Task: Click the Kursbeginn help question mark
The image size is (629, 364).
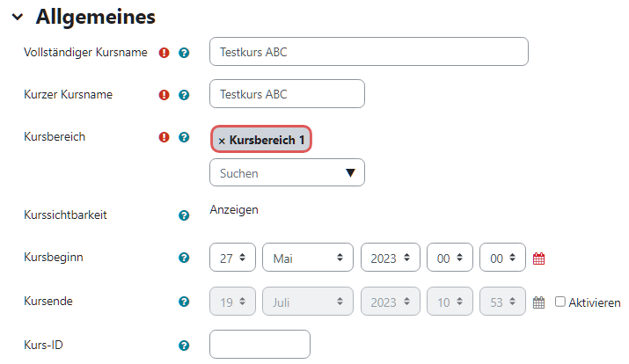Action: point(184,258)
